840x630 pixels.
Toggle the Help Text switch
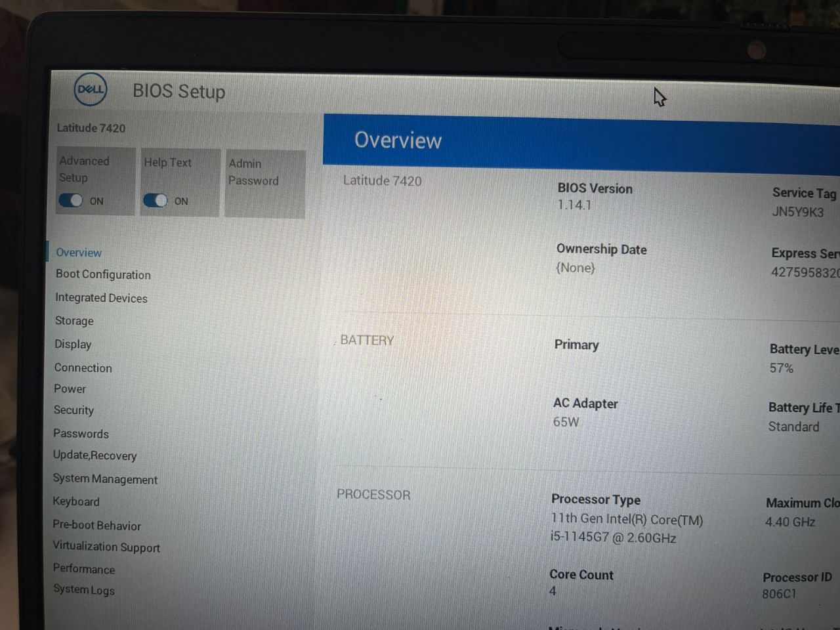coord(156,200)
